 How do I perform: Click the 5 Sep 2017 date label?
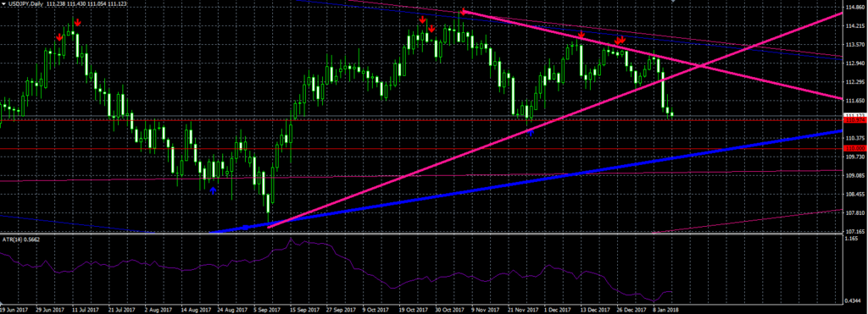pos(268,310)
